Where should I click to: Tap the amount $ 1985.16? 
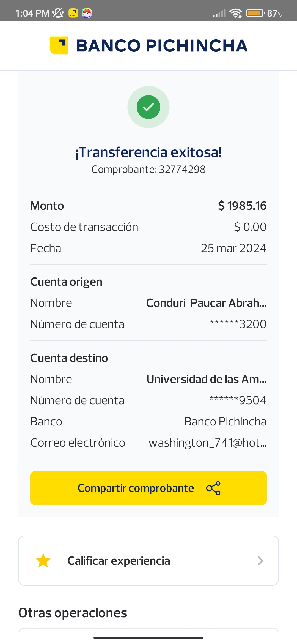[x=242, y=206]
